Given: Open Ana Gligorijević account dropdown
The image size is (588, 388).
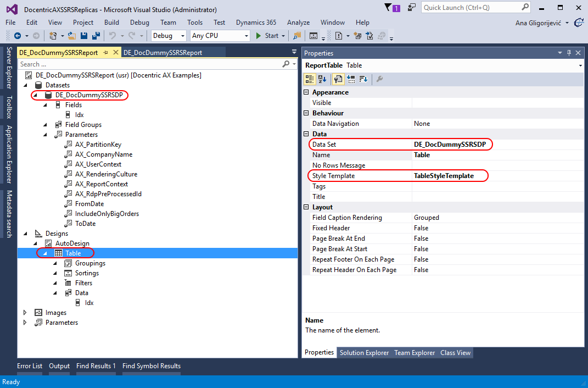Looking at the screenshot, I should click(567, 23).
